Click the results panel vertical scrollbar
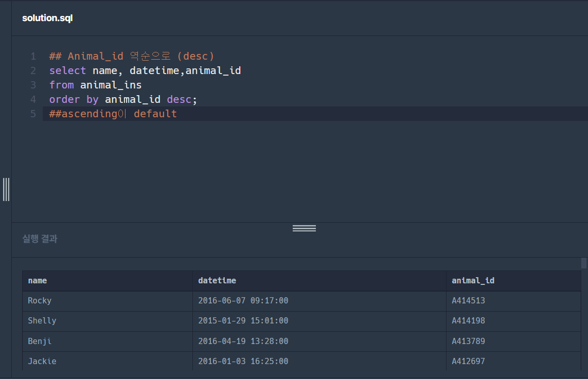This screenshot has height=379, width=588. [583, 263]
